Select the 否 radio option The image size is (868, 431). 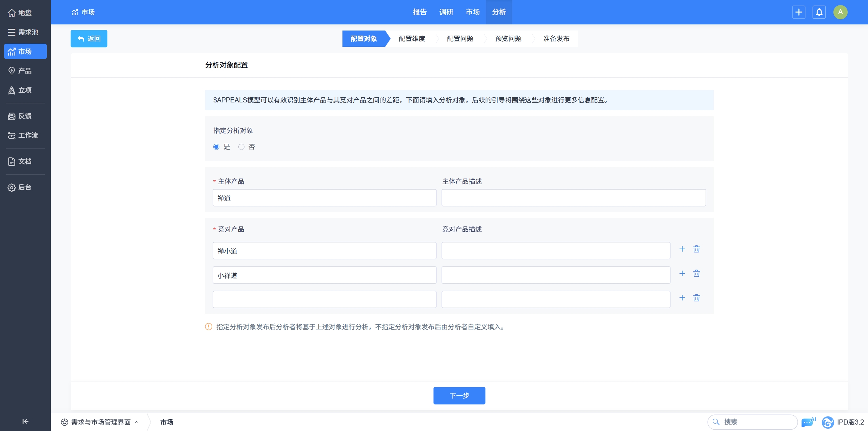coord(241,147)
